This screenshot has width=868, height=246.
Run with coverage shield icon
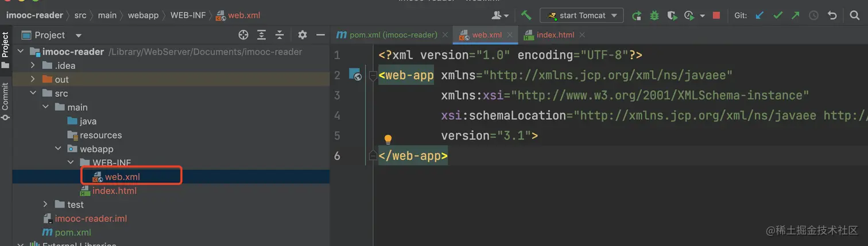tap(672, 15)
